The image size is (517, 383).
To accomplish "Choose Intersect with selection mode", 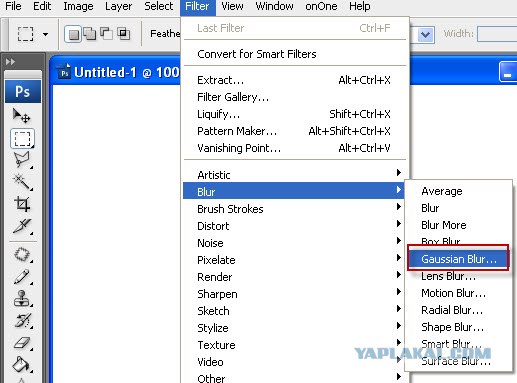I will tap(124, 34).
